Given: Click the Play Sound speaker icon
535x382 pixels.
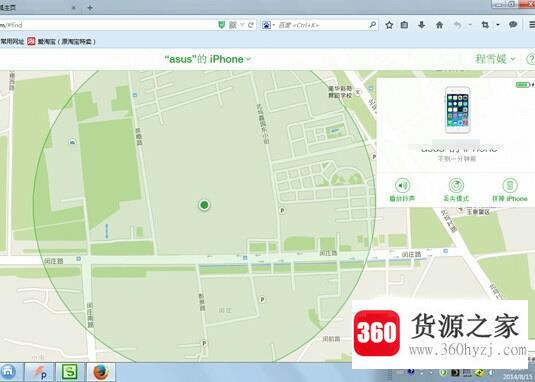Looking at the screenshot, I should (403, 186).
